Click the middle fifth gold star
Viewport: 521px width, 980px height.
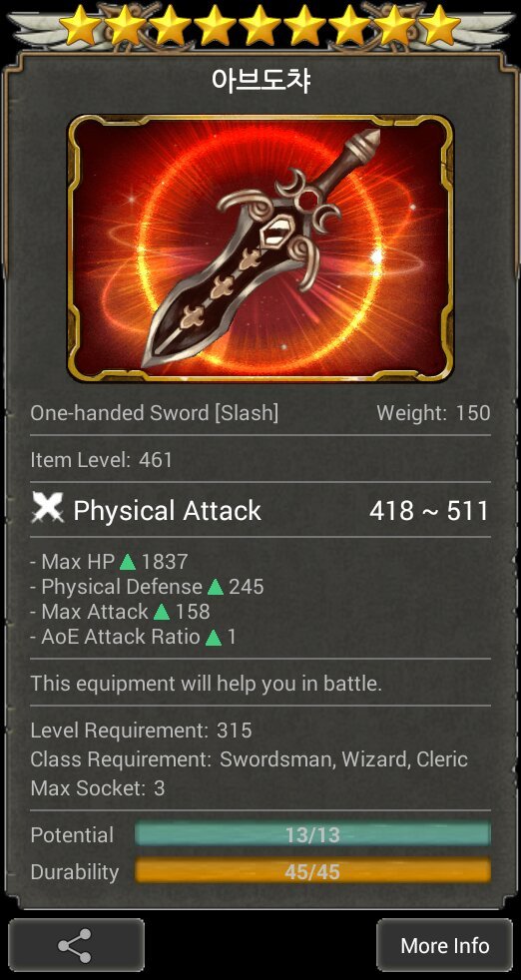coord(260,25)
